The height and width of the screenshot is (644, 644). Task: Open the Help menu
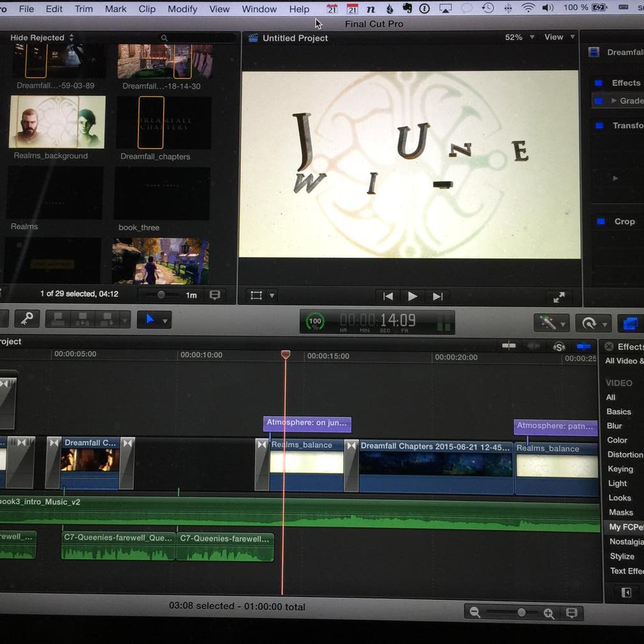point(299,9)
